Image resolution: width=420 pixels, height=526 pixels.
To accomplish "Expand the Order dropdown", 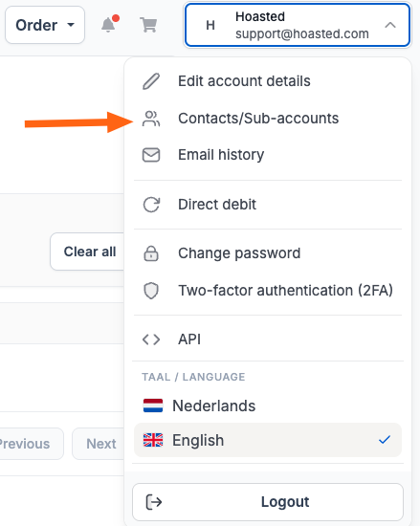I will (45, 25).
